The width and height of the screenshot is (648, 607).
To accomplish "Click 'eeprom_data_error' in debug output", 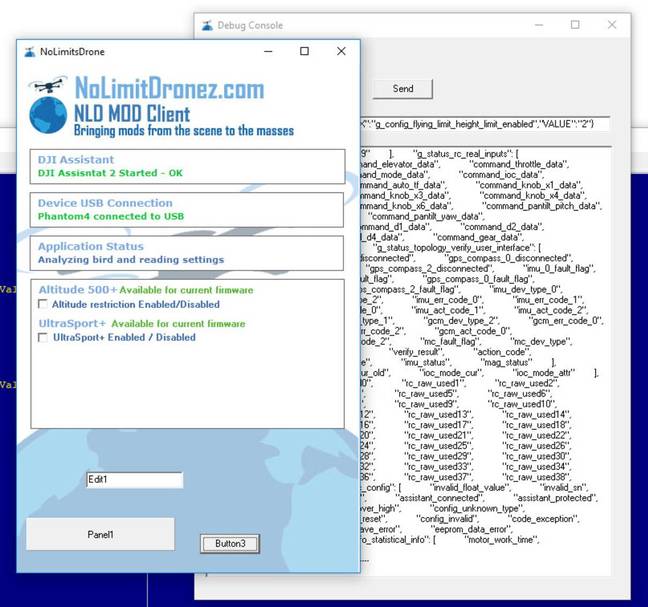I will click(x=472, y=529).
